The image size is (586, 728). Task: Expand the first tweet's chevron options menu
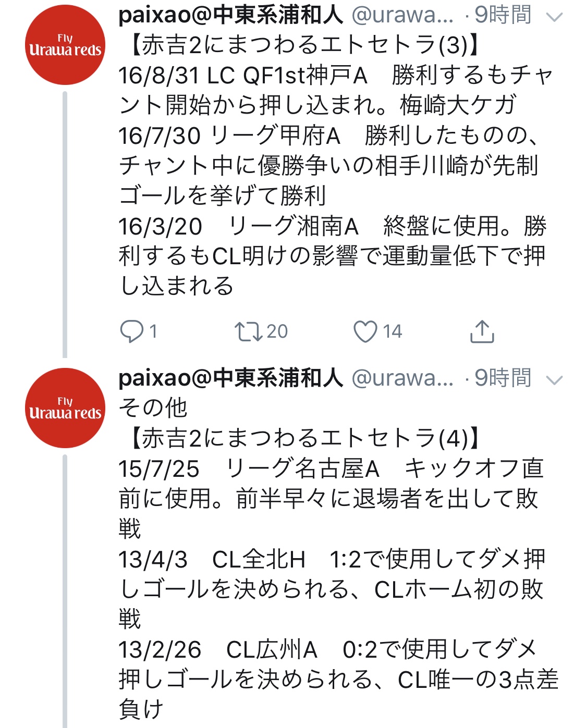click(x=554, y=17)
